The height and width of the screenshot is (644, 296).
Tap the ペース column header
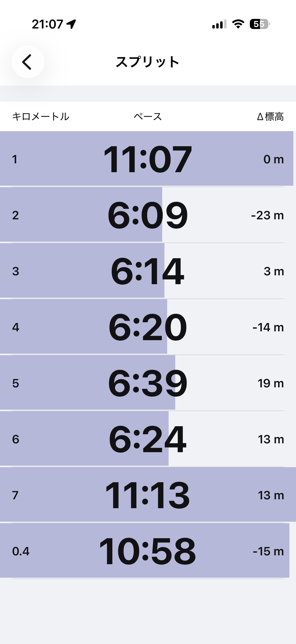coord(148,116)
